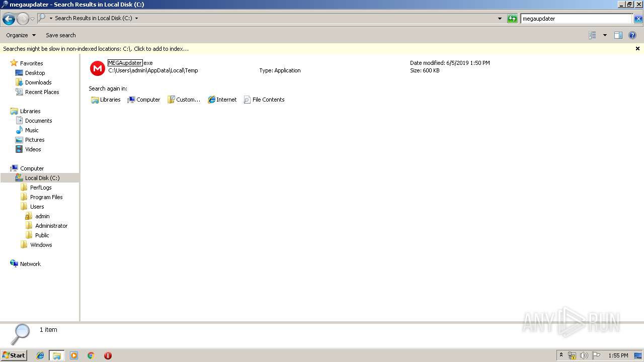Open Windows Media Player from taskbar
Screen dimensions: 644x362
(x=74, y=355)
